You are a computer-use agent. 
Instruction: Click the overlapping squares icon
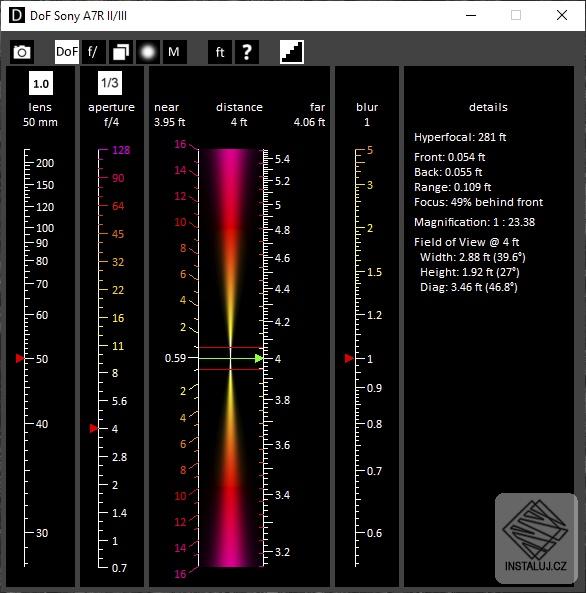(121, 52)
